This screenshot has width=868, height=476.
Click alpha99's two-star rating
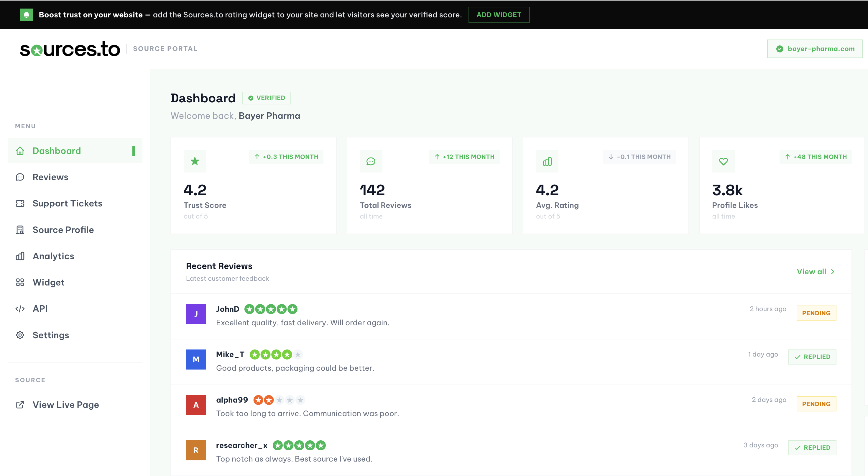point(279,400)
